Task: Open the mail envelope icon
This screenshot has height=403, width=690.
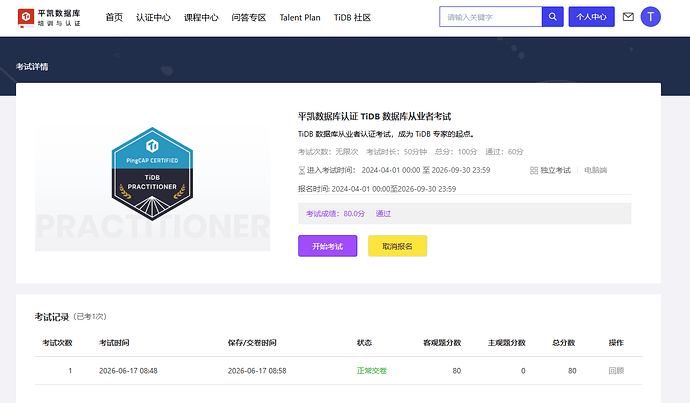Action: coord(628,17)
